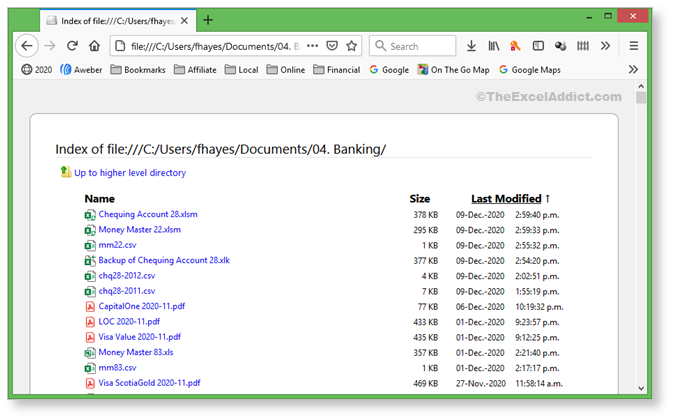The width and height of the screenshot is (673, 420).
Task: Open Visa ScotiaGold 2020-11.pdf file
Action: pos(149,383)
